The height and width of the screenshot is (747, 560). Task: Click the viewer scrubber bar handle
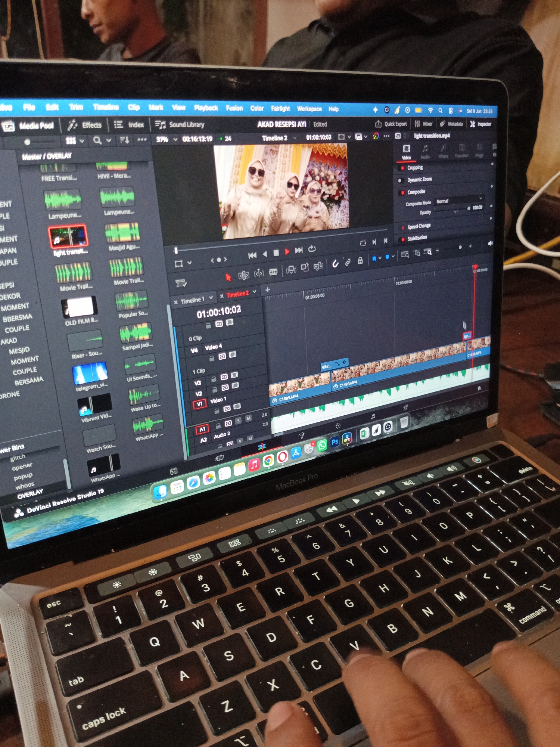point(176,250)
